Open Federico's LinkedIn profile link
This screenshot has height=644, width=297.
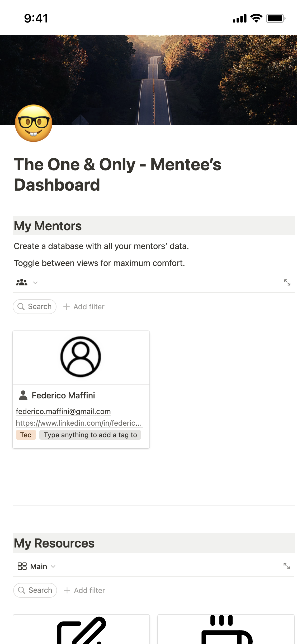pyautogui.click(x=78, y=423)
